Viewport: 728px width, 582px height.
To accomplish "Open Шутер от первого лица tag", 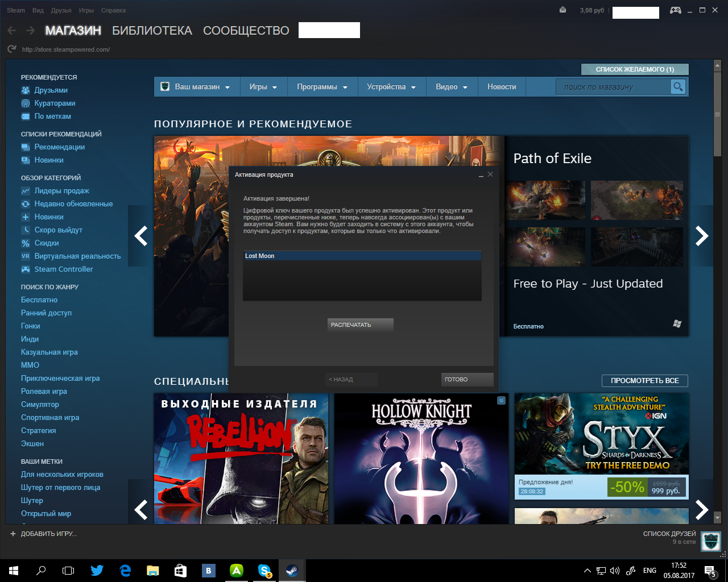I will (61, 488).
